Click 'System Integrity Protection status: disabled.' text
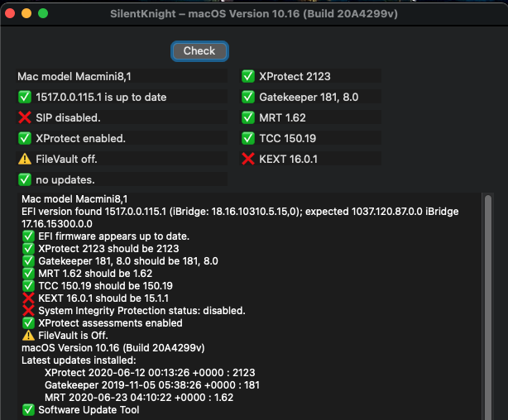508x420 pixels. pyautogui.click(x=141, y=311)
